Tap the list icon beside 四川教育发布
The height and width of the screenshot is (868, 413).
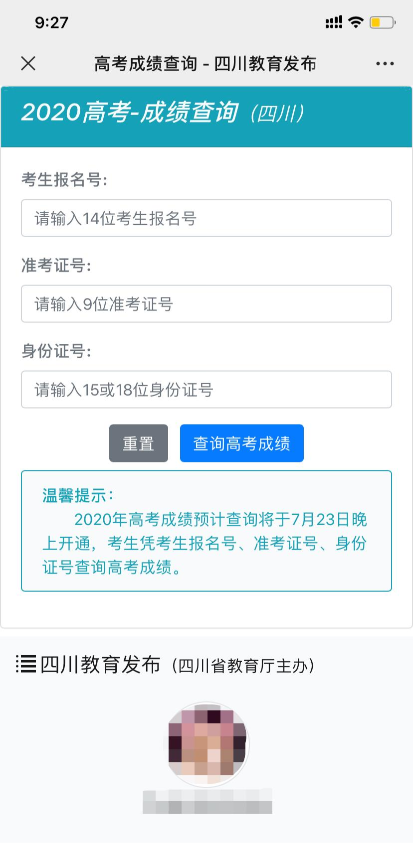pos(26,664)
